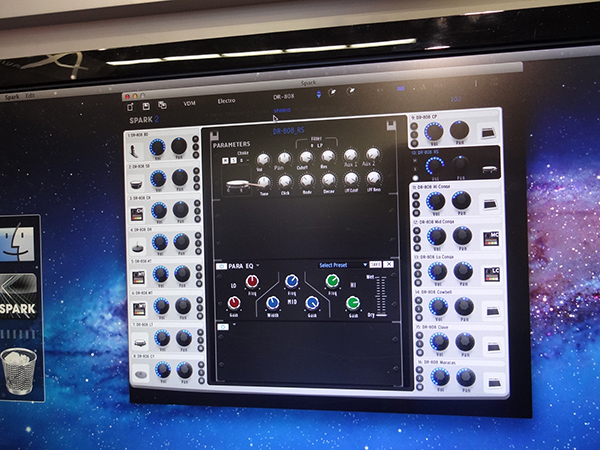Viewport: 600px width, 450px height.
Task: Select the DR-808 Clave pad icon
Action: (494, 347)
